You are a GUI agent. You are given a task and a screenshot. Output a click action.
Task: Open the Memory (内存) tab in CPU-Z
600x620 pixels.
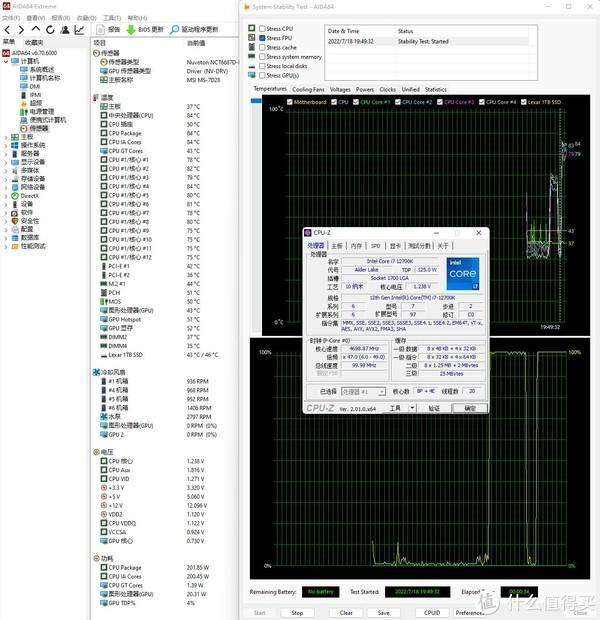356,246
